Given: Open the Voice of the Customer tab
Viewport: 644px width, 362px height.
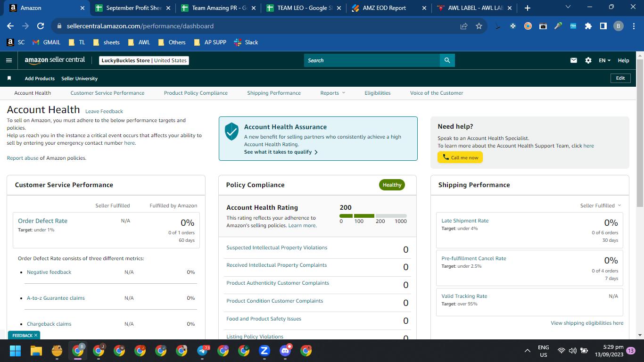Looking at the screenshot, I should [437, 93].
